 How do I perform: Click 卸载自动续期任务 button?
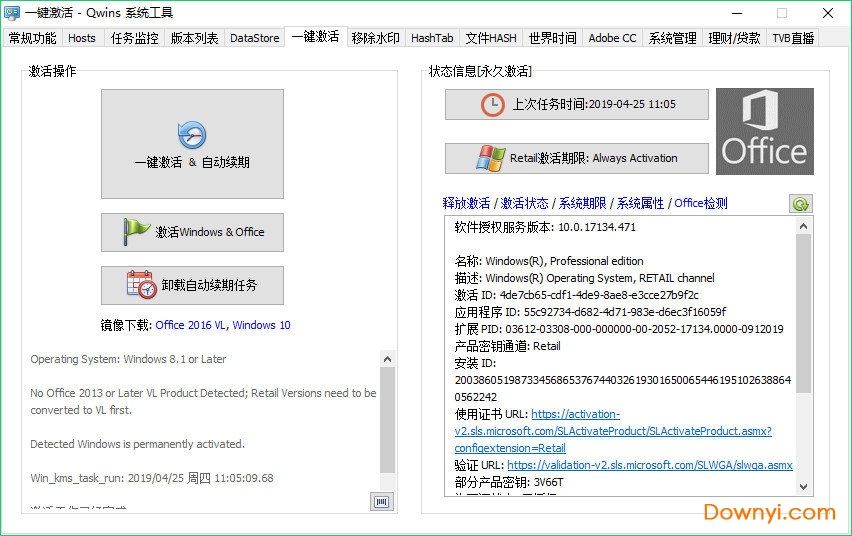(192, 285)
